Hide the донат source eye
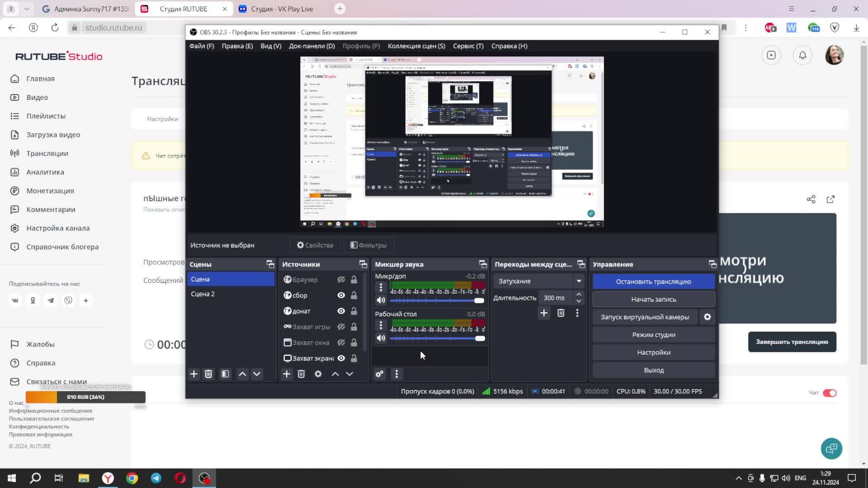This screenshot has height=488, width=868. (x=341, y=311)
